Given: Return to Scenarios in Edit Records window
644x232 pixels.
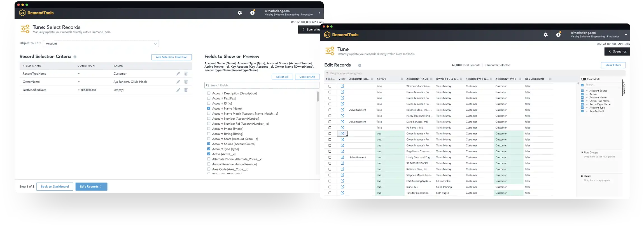Looking at the screenshot, I should (617, 51).
